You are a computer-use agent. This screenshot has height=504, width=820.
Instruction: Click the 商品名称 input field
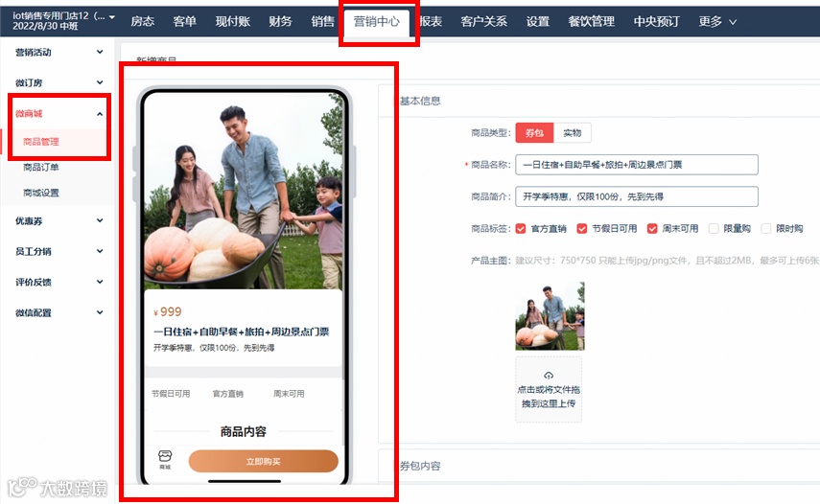coord(637,165)
